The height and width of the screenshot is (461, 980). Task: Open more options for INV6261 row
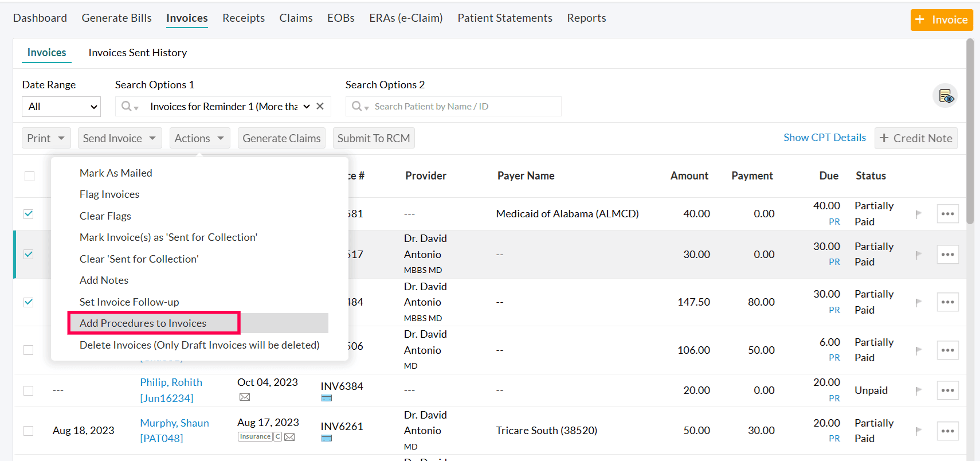[x=947, y=431]
